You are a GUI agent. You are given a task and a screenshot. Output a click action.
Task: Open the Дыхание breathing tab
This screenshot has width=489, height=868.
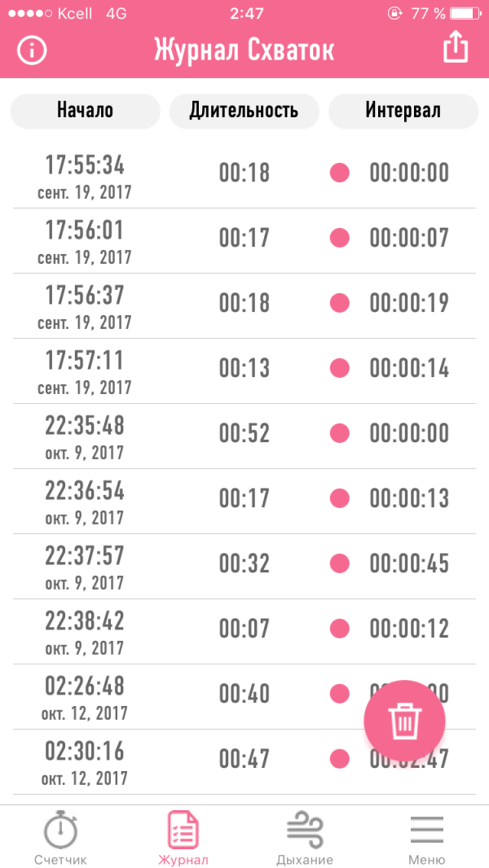click(x=305, y=839)
